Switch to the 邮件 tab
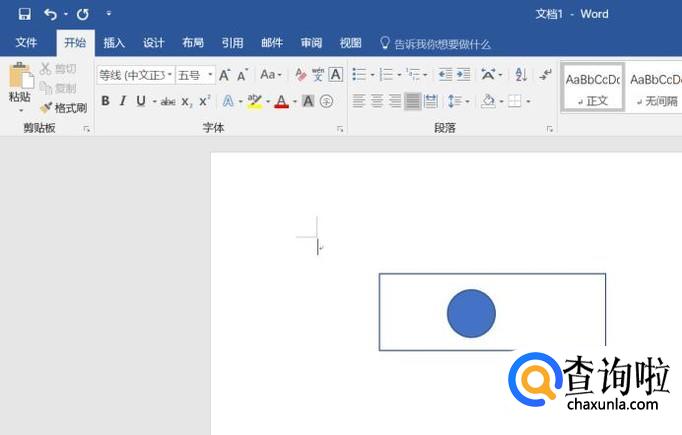The image size is (682, 435). coord(272,43)
